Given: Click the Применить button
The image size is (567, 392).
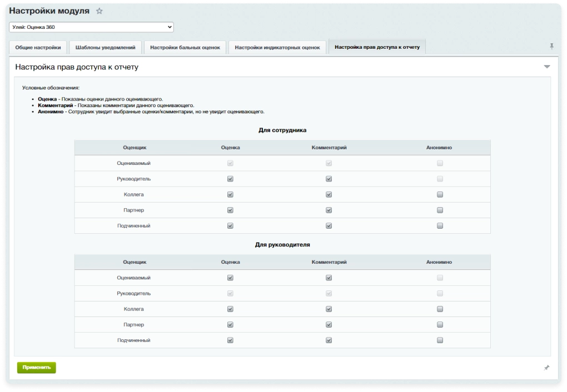Looking at the screenshot, I should tap(37, 368).
